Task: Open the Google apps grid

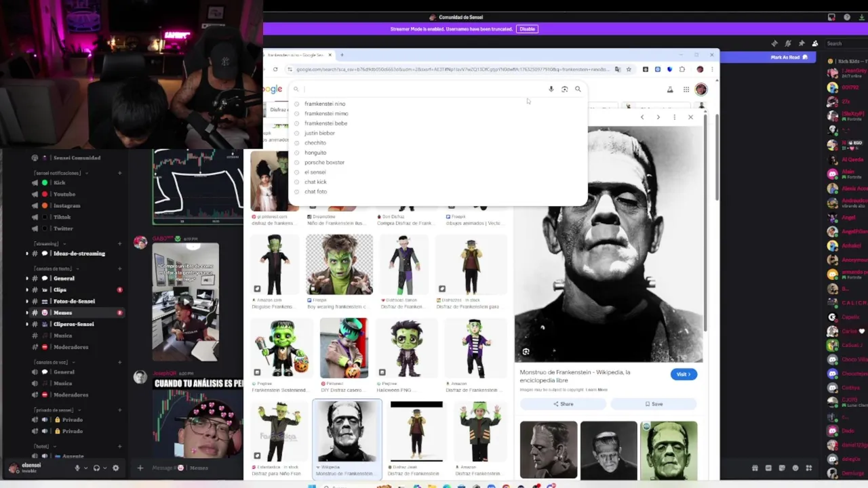Action: point(686,89)
